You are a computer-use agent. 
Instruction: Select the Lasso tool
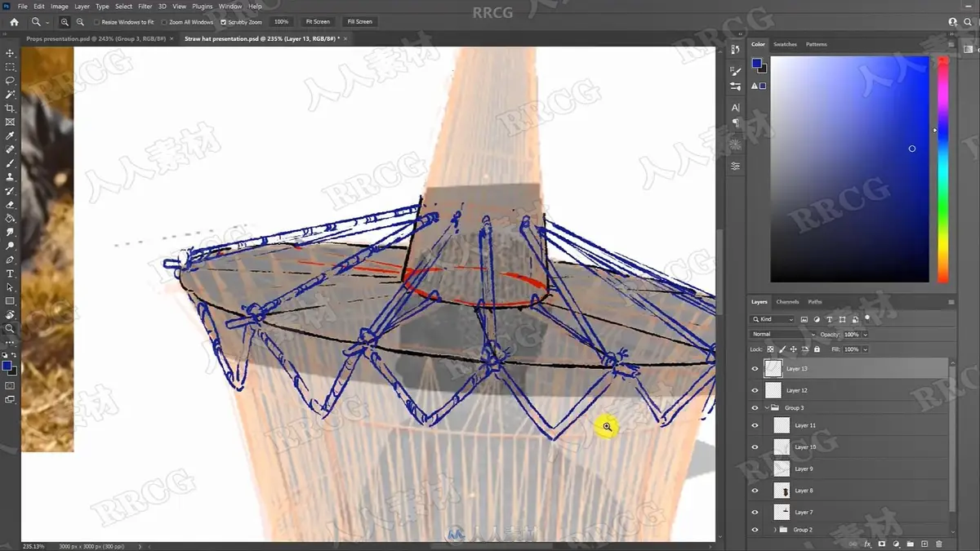[10, 81]
